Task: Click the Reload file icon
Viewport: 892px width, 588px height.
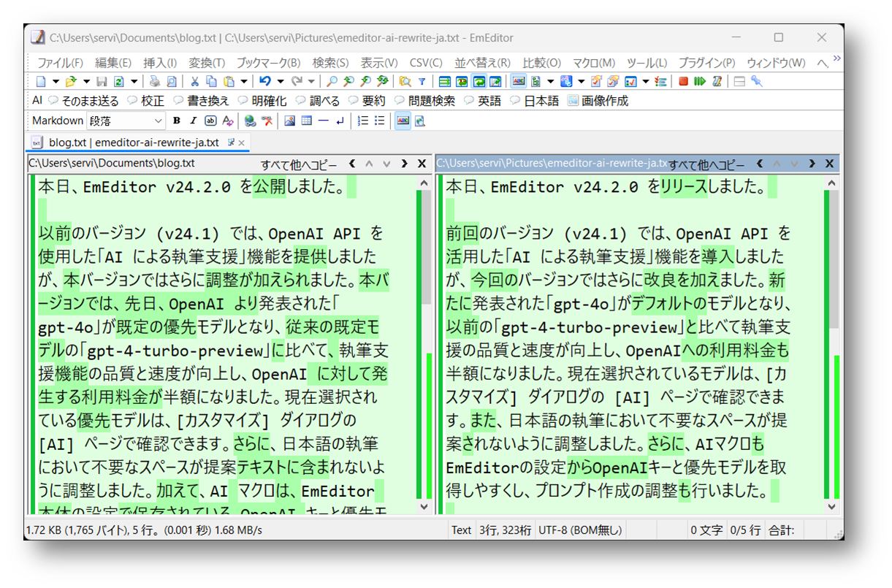Action: 118,82
